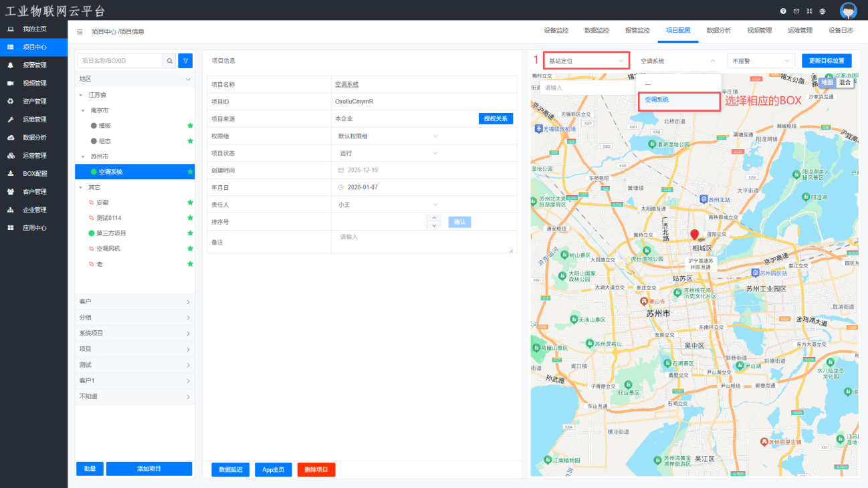
Task: Toggle favorite star for 模板 project
Action: (190, 126)
